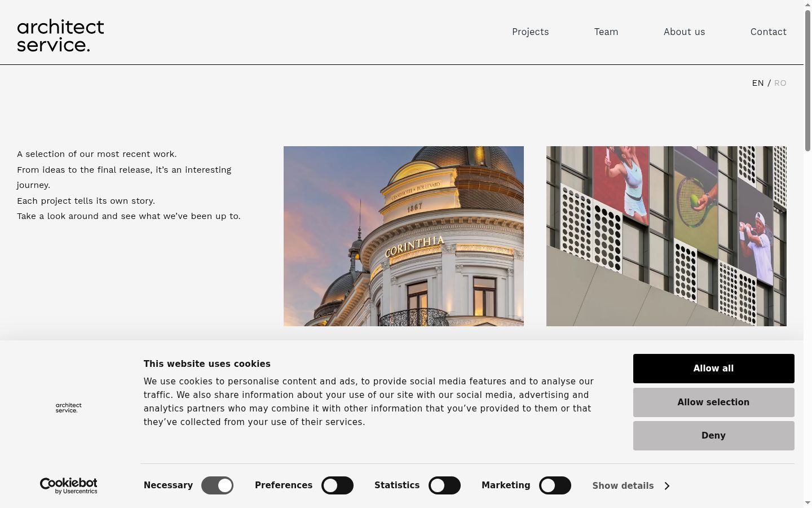Click the 'Take a look around' sentence

click(129, 216)
